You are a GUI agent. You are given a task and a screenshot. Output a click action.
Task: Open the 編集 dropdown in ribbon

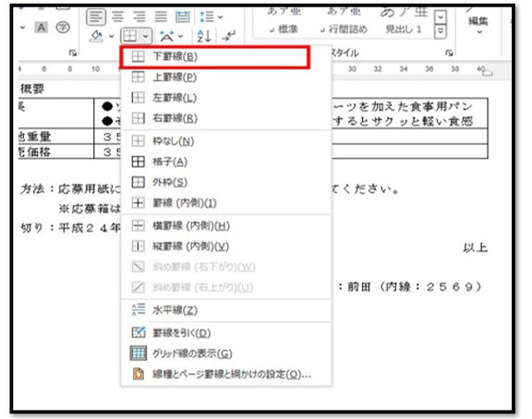click(x=478, y=25)
